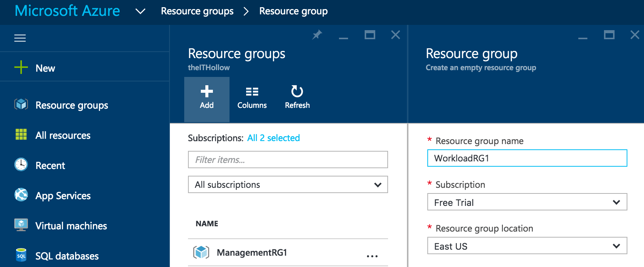The width and height of the screenshot is (644, 267).
Task: Add a new resource group
Action: pyautogui.click(x=206, y=97)
